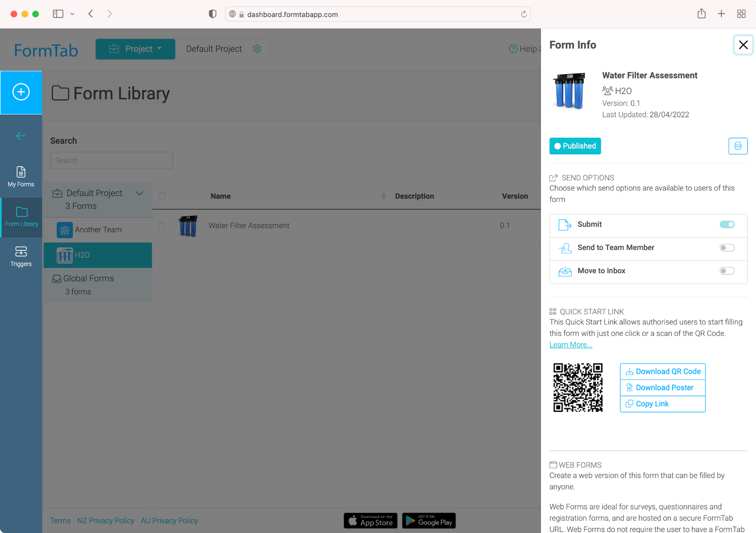Open Triggers in the sidebar
Screen dimensions: 756x533
click(21, 257)
